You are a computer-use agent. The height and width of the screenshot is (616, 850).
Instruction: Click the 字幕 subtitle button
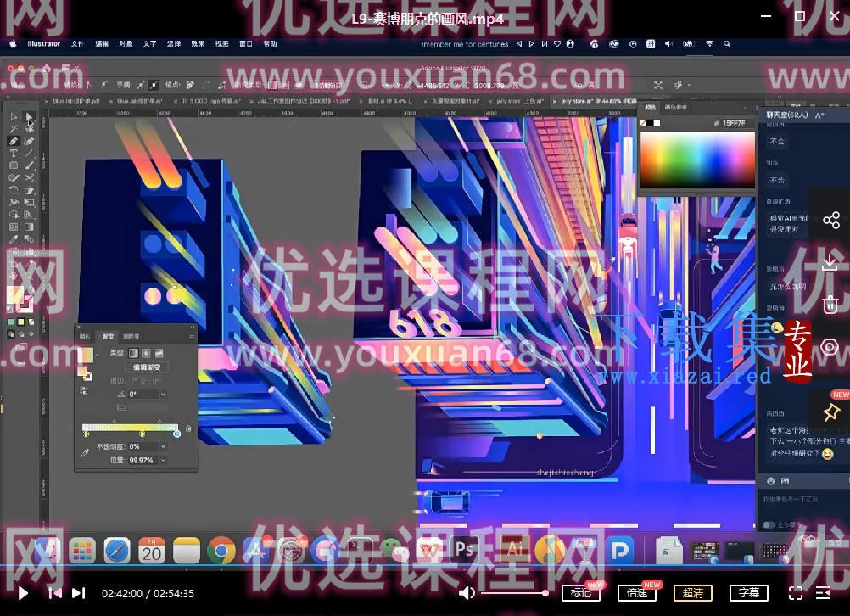(x=749, y=593)
